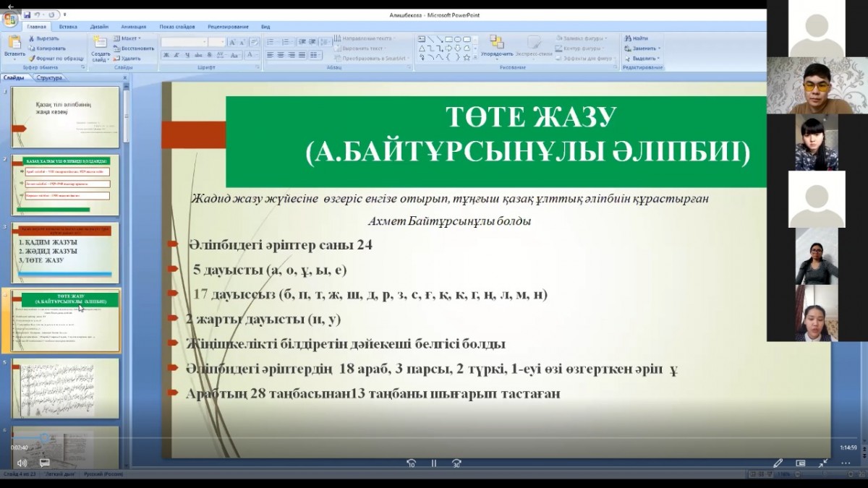Close the slides pane with X

(125, 77)
